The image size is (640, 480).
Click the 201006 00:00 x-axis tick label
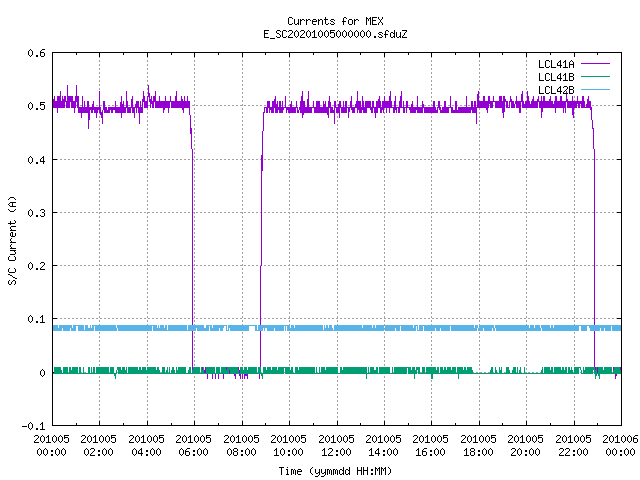(620, 445)
